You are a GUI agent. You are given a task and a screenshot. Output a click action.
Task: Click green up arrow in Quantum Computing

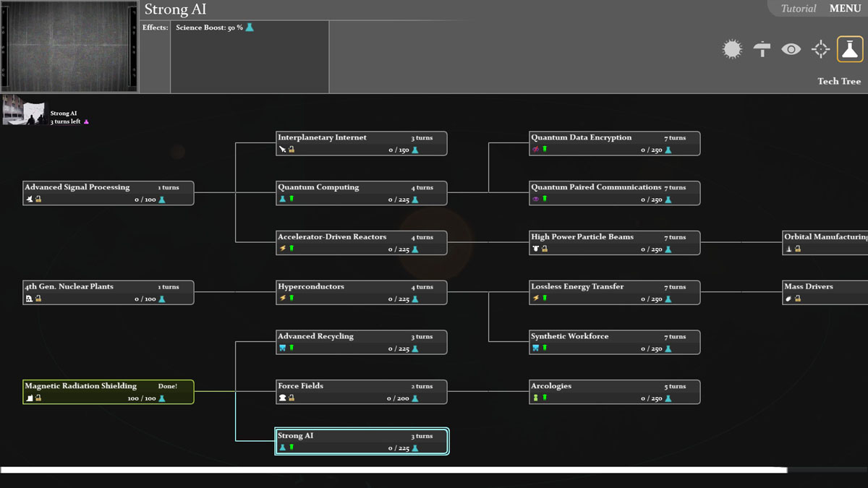[292, 199]
